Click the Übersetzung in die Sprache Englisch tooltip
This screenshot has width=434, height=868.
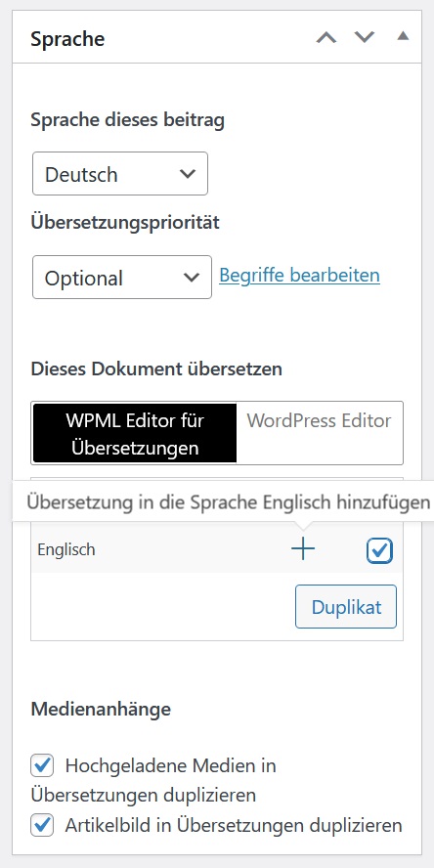(228, 502)
